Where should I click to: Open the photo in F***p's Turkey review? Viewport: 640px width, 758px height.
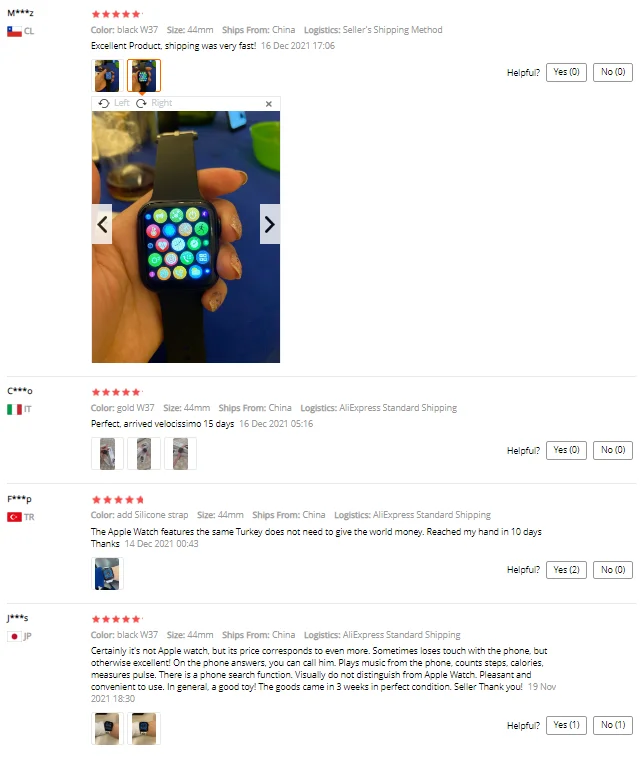pos(107,573)
